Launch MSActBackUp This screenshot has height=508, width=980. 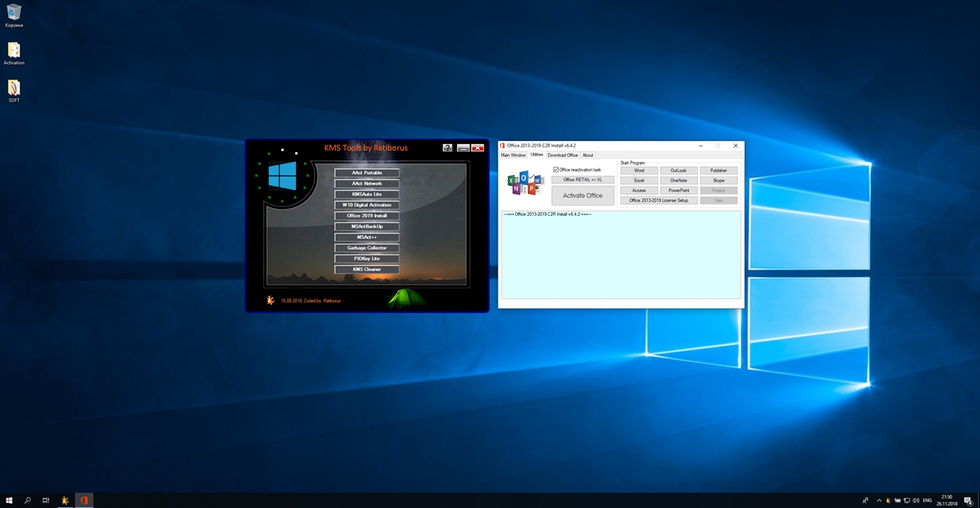pos(367,226)
